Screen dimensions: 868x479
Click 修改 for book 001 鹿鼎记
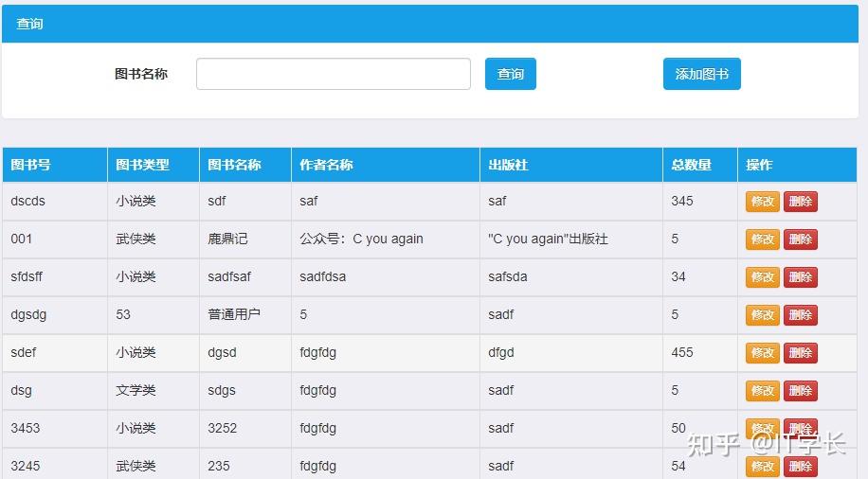click(762, 239)
